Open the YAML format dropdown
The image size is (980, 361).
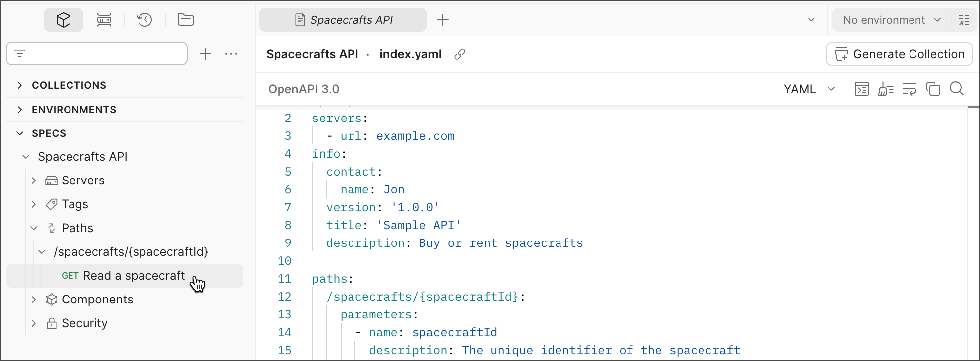pyautogui.click(x=809, y=89)
